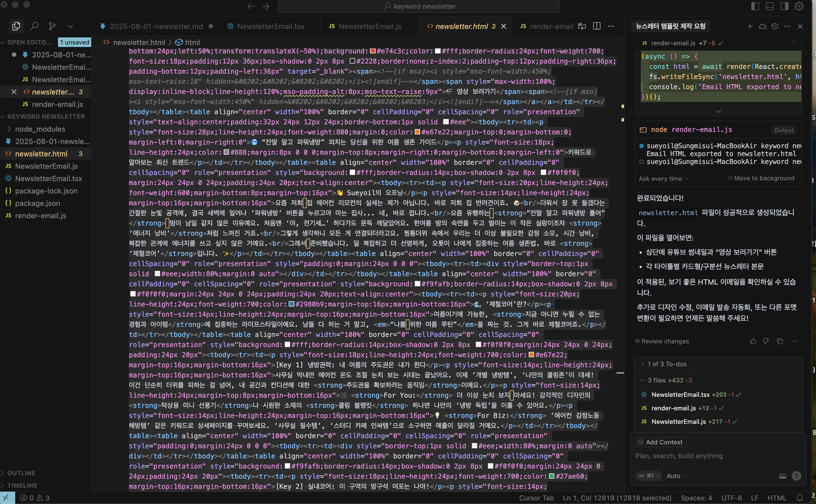Open the Source Control view icon

tap(52, 26)
